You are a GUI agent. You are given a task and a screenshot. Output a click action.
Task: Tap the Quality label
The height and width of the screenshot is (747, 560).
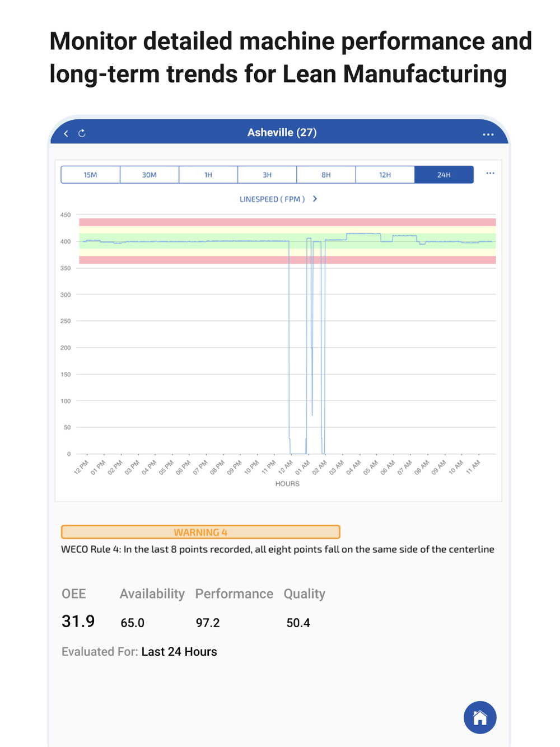(305, 594)
